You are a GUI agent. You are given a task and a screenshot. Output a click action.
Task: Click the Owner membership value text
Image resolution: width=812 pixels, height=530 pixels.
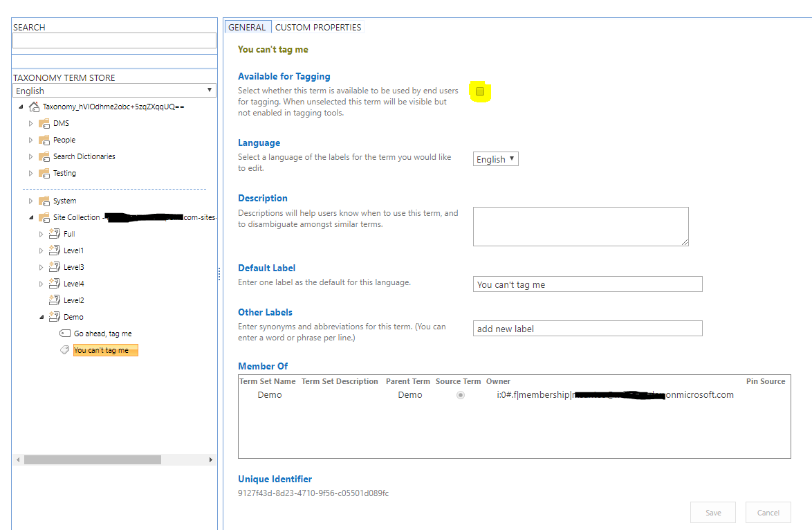615,395
